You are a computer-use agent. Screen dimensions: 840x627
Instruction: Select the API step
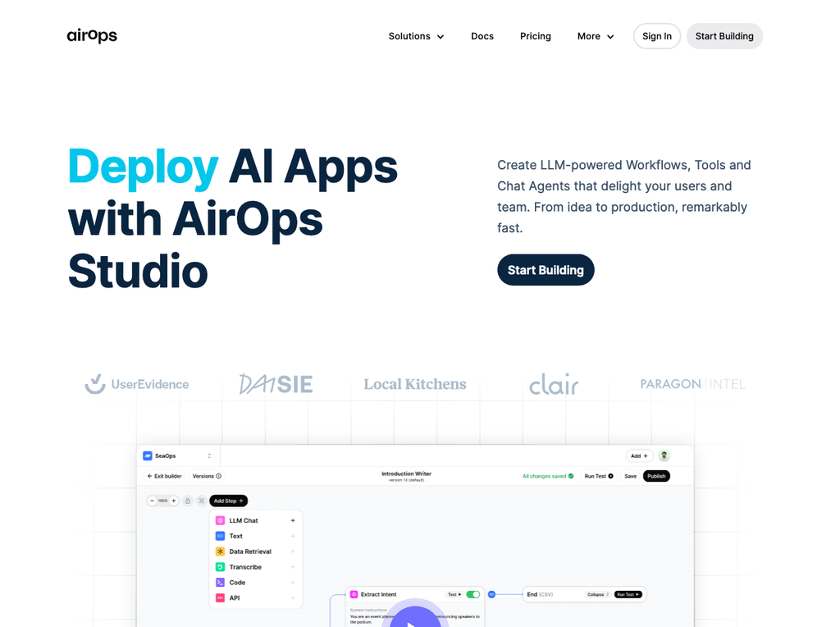click(x=256, y=598)
